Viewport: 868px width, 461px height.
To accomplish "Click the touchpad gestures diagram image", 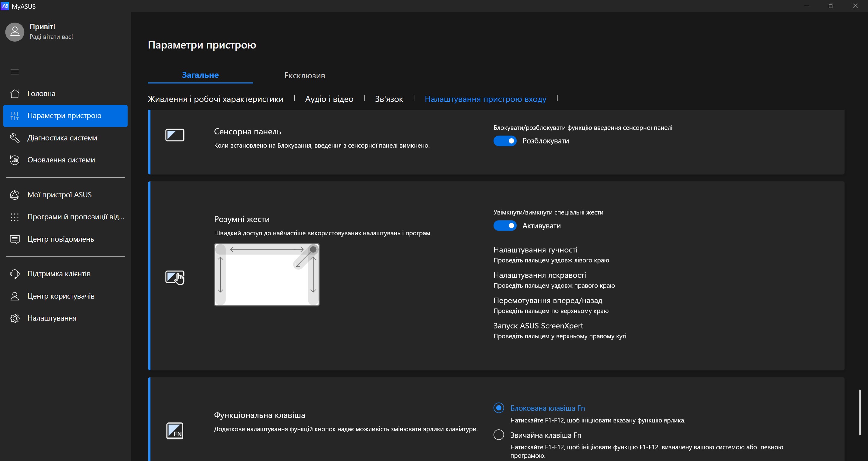I will [x=267, y=274].
